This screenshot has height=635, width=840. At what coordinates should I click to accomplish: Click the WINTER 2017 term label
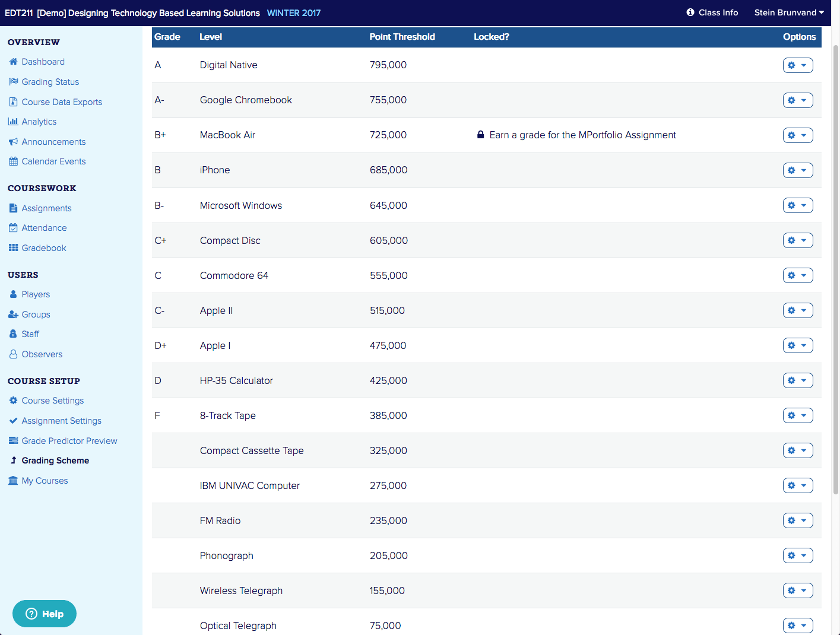[x=294, y=13]
